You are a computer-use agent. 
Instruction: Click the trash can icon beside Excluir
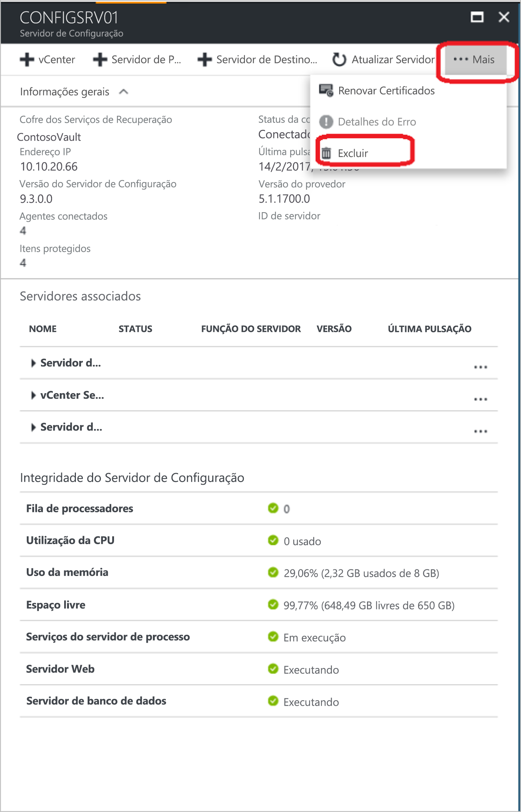click(326, 153)
